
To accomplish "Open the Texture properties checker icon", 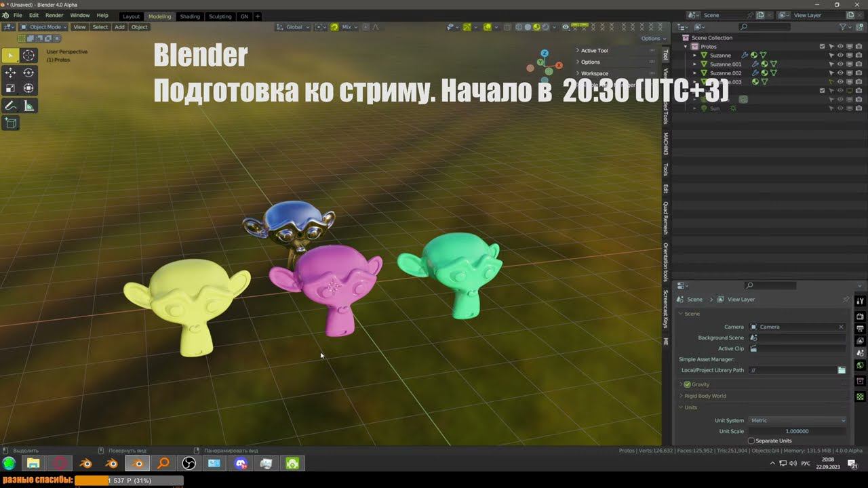I will 860,396.
